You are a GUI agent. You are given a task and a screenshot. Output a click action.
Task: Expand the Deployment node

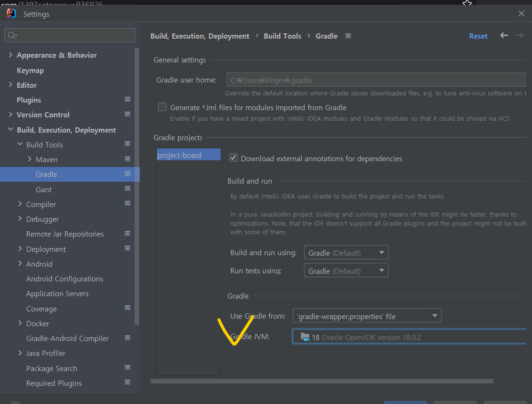click(x=20, y=249)
